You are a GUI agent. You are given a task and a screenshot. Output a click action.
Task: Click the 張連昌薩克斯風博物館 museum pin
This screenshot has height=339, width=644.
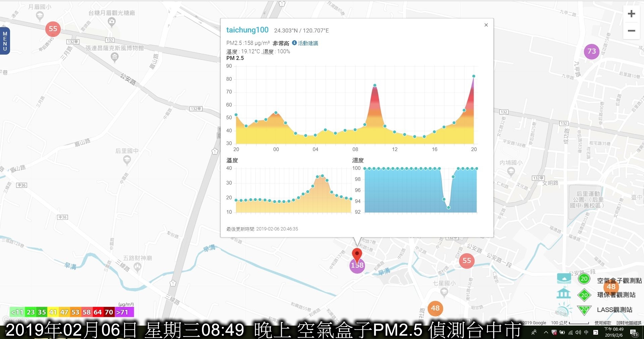[x=115, y=57]
